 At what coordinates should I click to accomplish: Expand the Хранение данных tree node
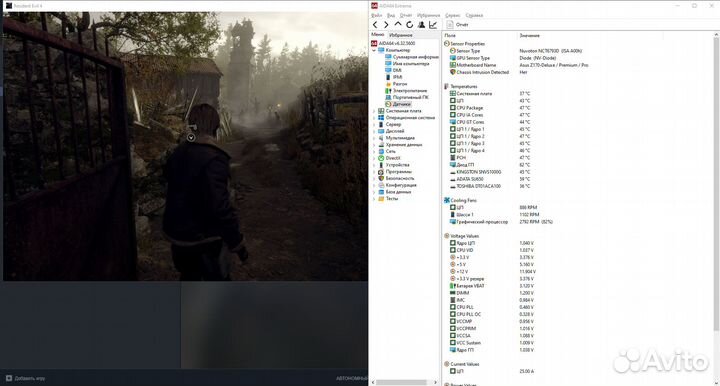(x=374, y=145)
